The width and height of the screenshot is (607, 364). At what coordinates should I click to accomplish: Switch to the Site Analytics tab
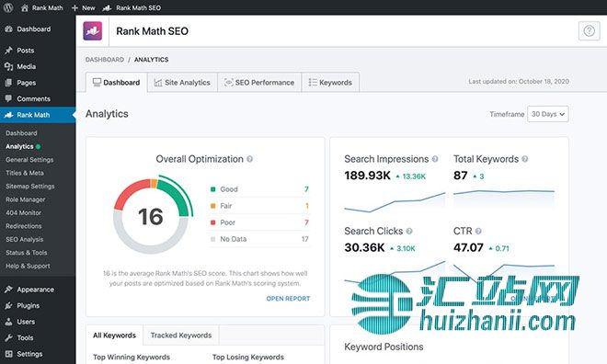(x=182, y=83)
